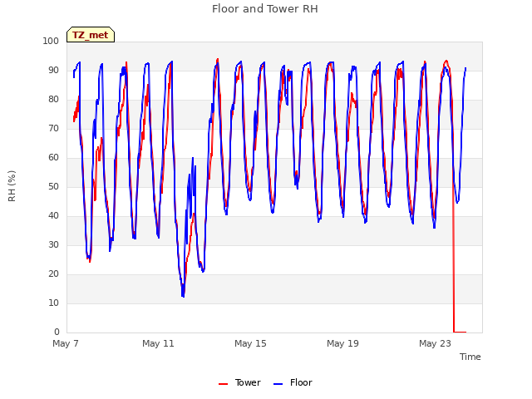Click the TZ_met annotation label

pyautogui.click(x=91, y=35)
